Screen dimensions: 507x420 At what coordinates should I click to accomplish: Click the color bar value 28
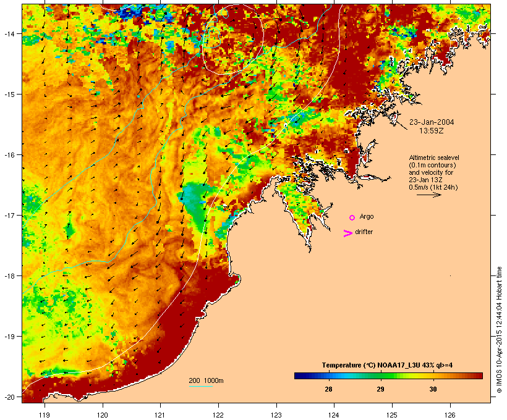coord(328,389)
